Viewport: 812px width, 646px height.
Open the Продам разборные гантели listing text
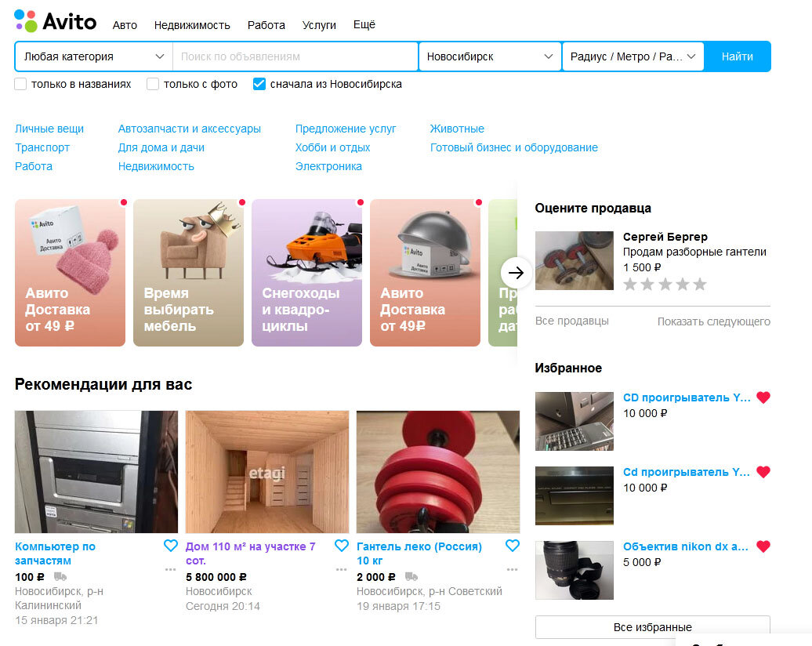coord(694,252)
